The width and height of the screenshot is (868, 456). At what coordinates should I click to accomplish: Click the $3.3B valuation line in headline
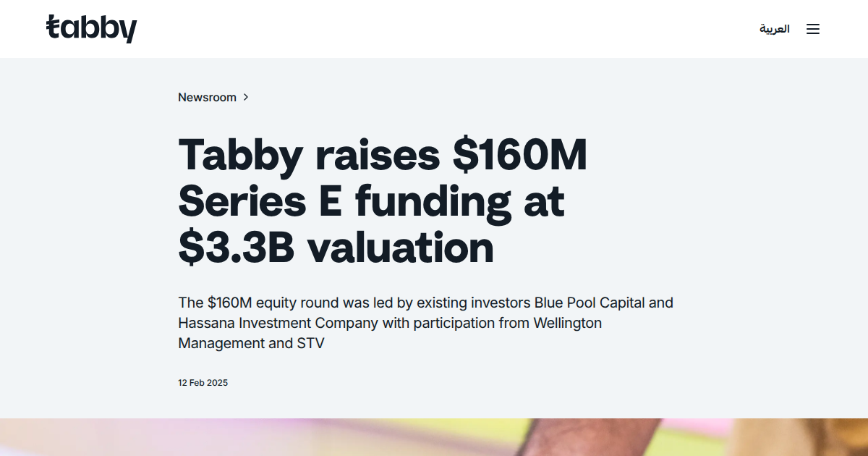tap(336, 248)
